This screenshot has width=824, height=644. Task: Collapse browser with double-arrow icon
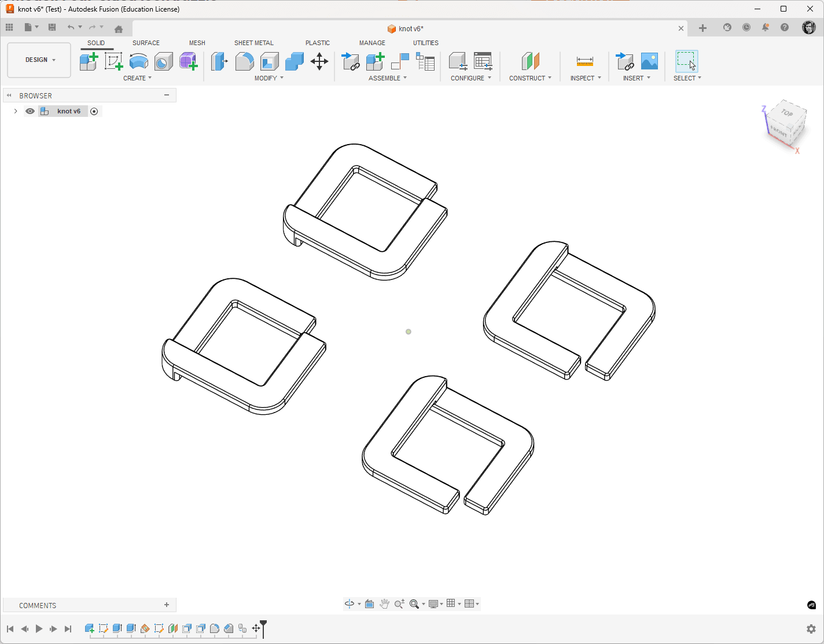pos(9,95)
